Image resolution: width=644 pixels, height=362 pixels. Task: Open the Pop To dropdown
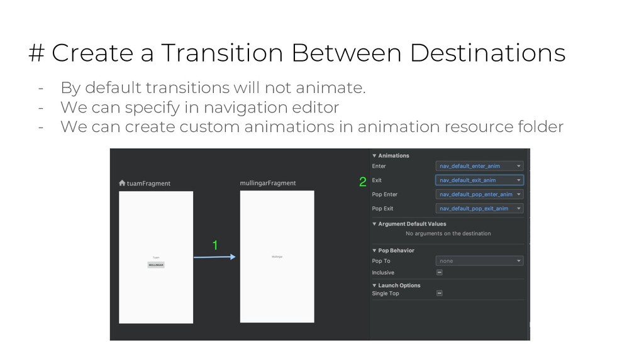tap(479, 261)
